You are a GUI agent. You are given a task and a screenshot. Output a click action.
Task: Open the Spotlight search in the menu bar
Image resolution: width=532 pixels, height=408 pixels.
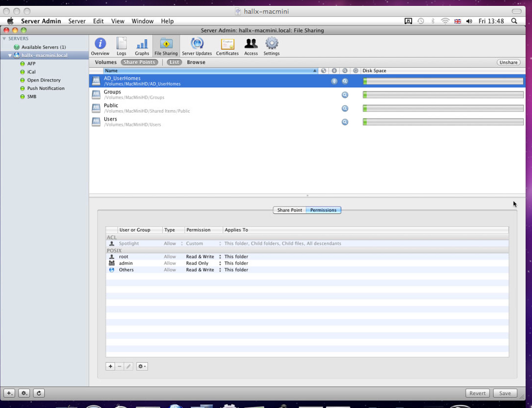[514, 21]
